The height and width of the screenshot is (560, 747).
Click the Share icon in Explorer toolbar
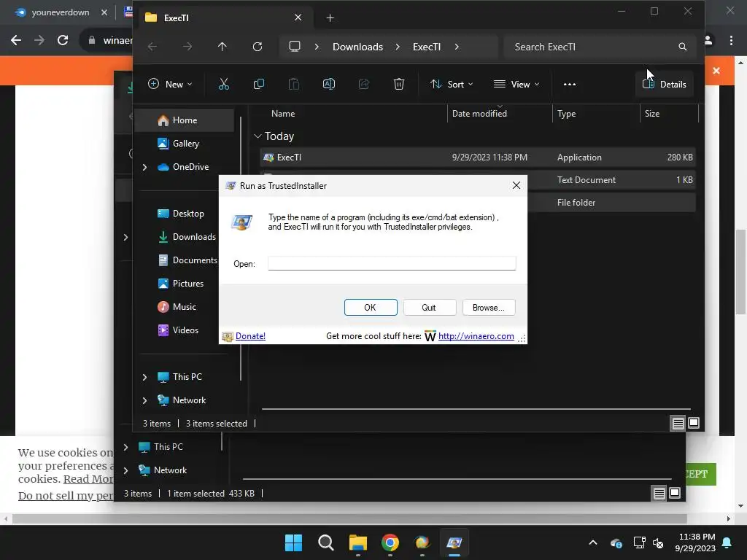click(364, 85)
